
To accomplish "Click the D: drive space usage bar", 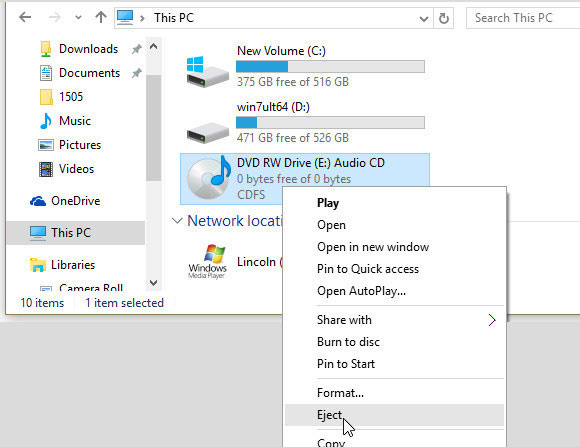I will pos(330,122).
